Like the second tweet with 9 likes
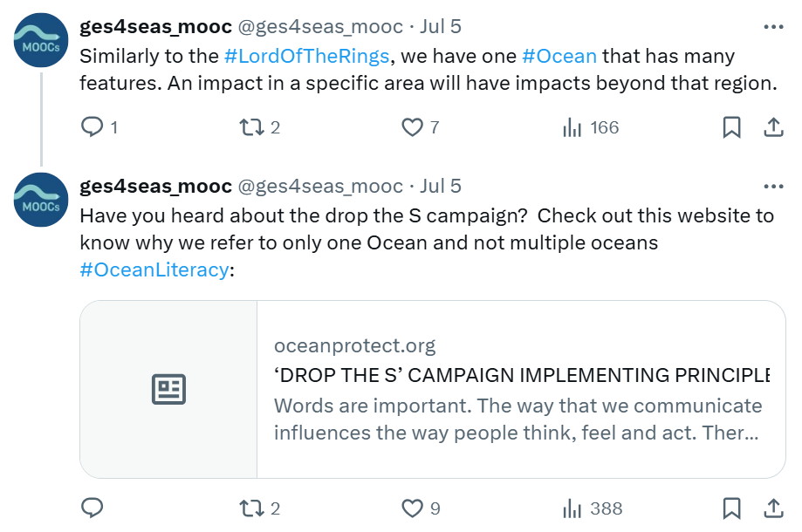Screen dimensions: 802x532 [x=412, y=508]
